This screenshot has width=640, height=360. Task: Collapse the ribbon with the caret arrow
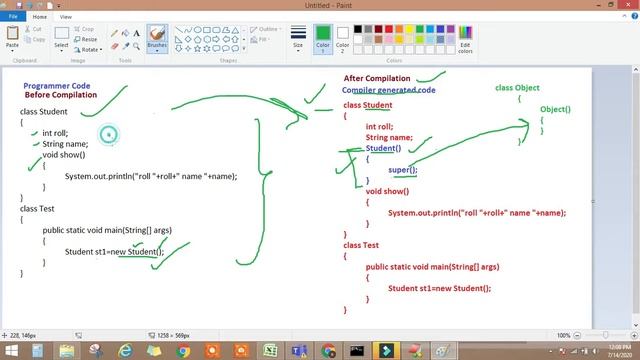[x=624, y=16]
